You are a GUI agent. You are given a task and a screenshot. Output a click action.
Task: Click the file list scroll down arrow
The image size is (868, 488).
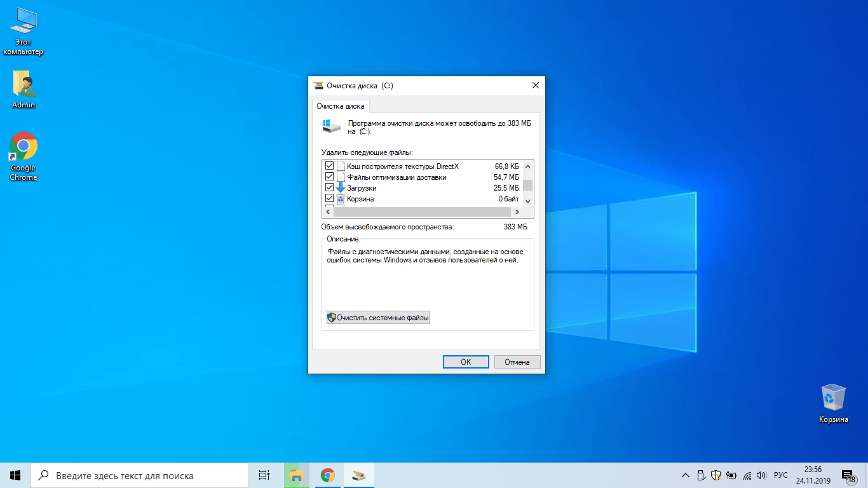pyautogui.click(x=527, y=201)
